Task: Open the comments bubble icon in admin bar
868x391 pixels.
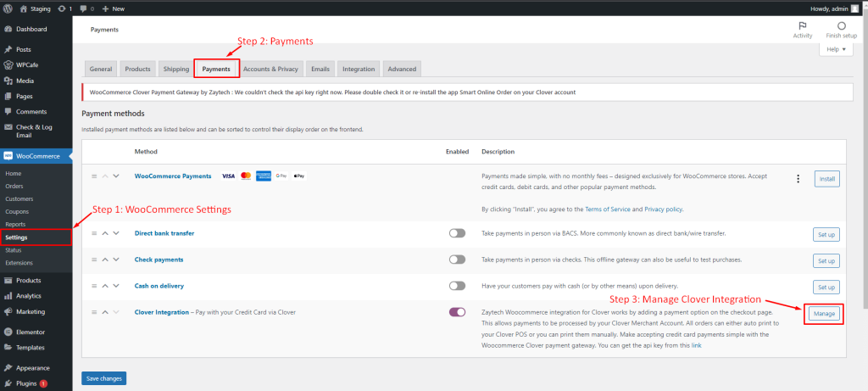Action: click(x=82, y=8)
